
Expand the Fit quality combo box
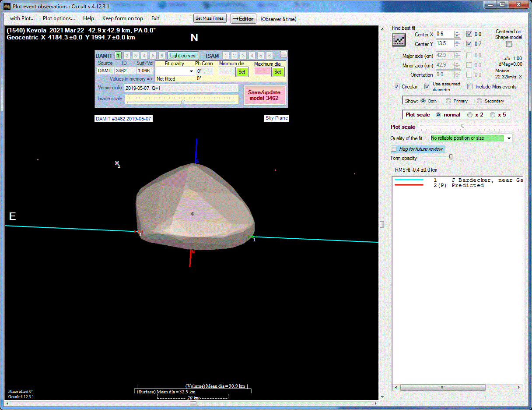click(191, 71)
